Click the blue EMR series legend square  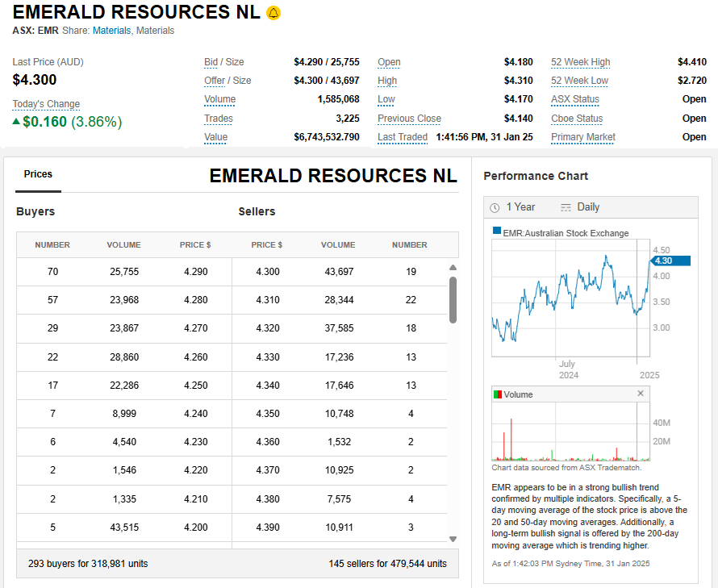[x=497, y=232]
